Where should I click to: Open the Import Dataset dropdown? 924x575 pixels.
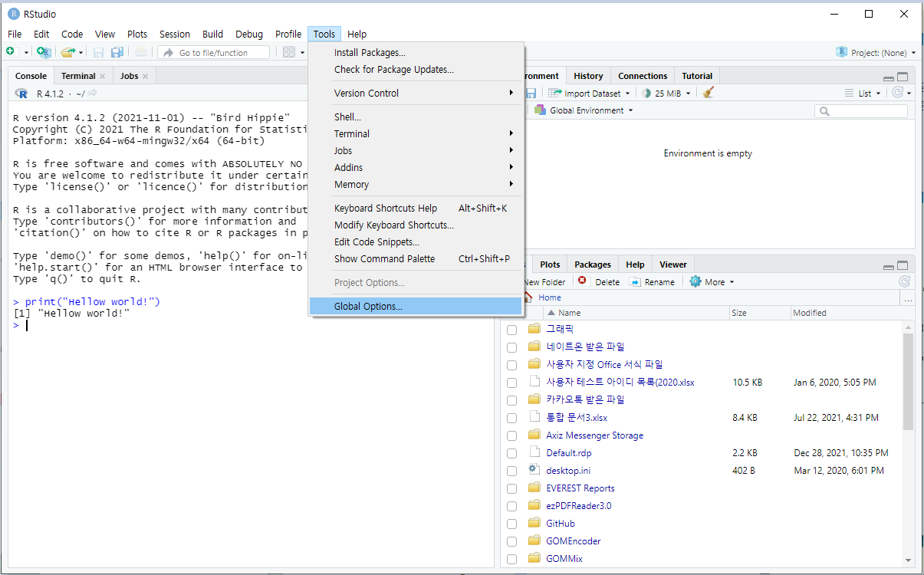point(628,93)
